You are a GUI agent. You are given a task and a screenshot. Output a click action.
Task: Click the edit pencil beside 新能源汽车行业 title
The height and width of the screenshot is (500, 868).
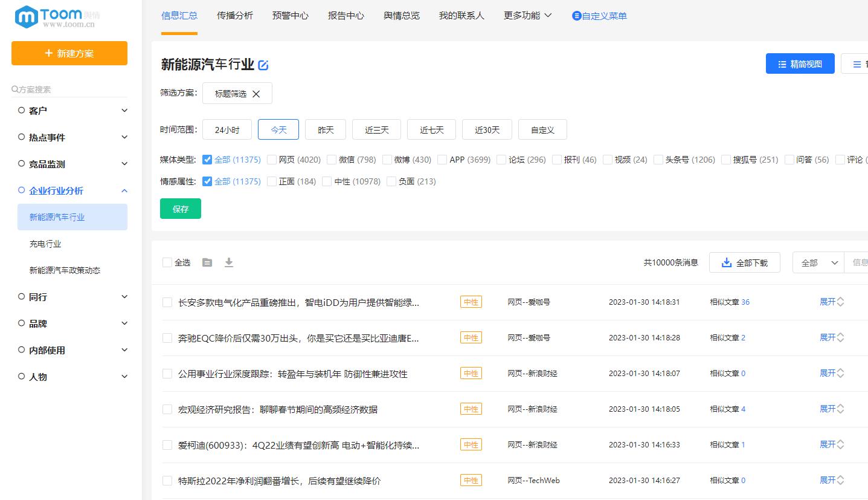[x=263, y=65]
